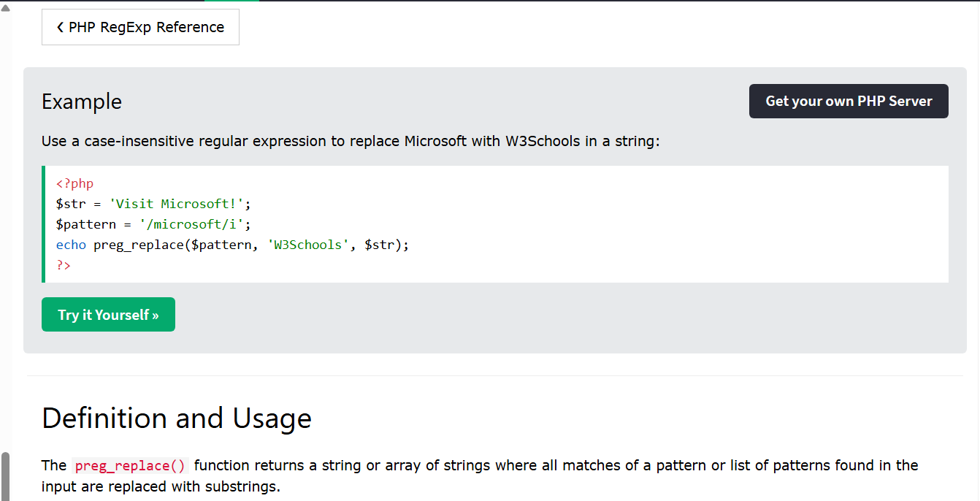
Task: Click the back chevron before PHP RegExp Reference
Action: [x=60, y=28]
